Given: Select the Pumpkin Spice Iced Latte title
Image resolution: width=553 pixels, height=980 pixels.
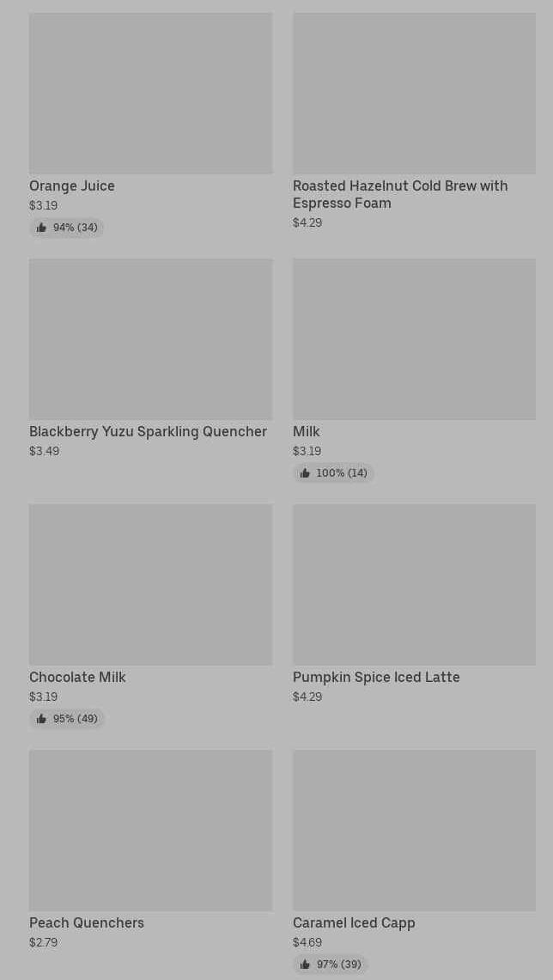Looking at the screenshot, I should (376, 678).
